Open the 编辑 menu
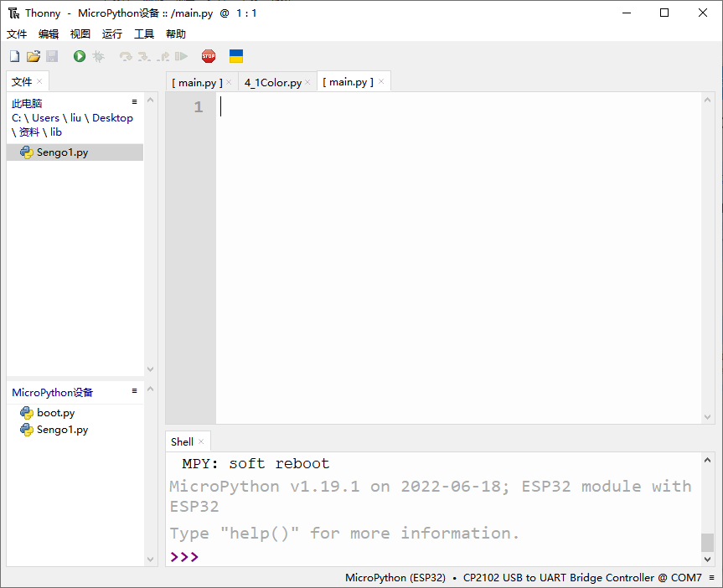Viewport: 723px width, 588px height. point(49,34)
